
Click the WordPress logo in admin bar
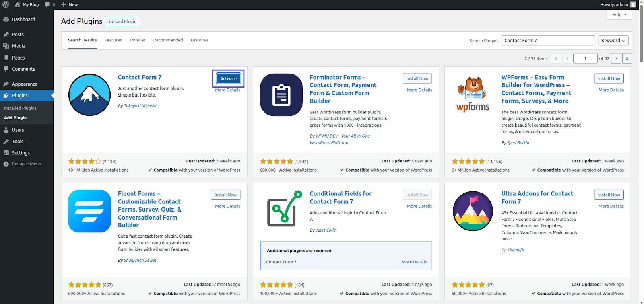(6, 4)
